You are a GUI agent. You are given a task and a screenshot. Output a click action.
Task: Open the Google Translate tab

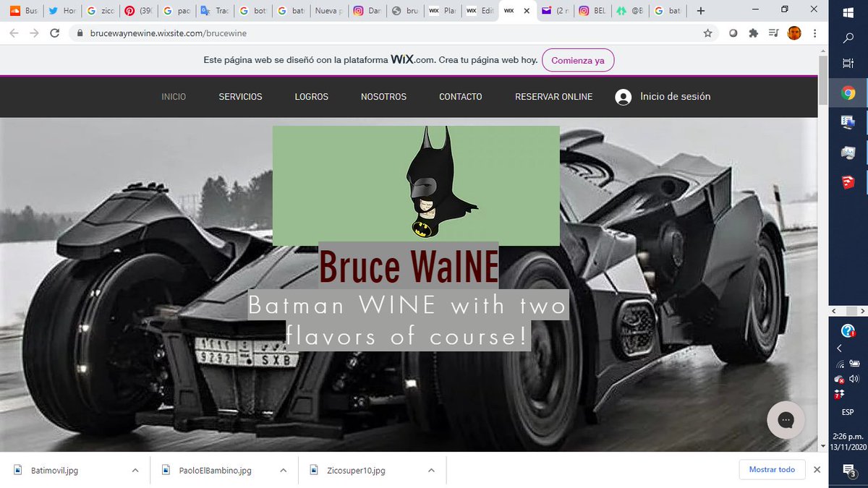click(x=214, y=11)
